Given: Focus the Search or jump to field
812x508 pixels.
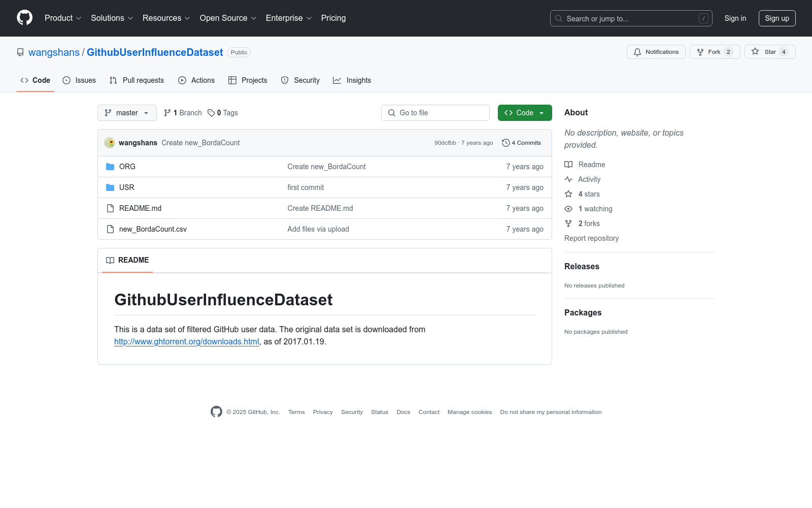Looking at the screenshot, I should (631, 18).
